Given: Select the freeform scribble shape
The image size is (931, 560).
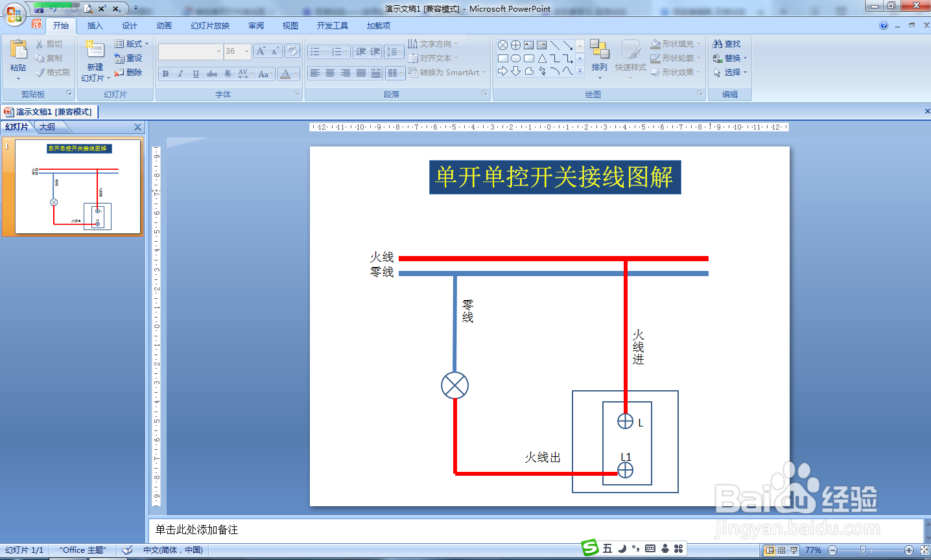Looking at the screenshot, I should [542, 71].
